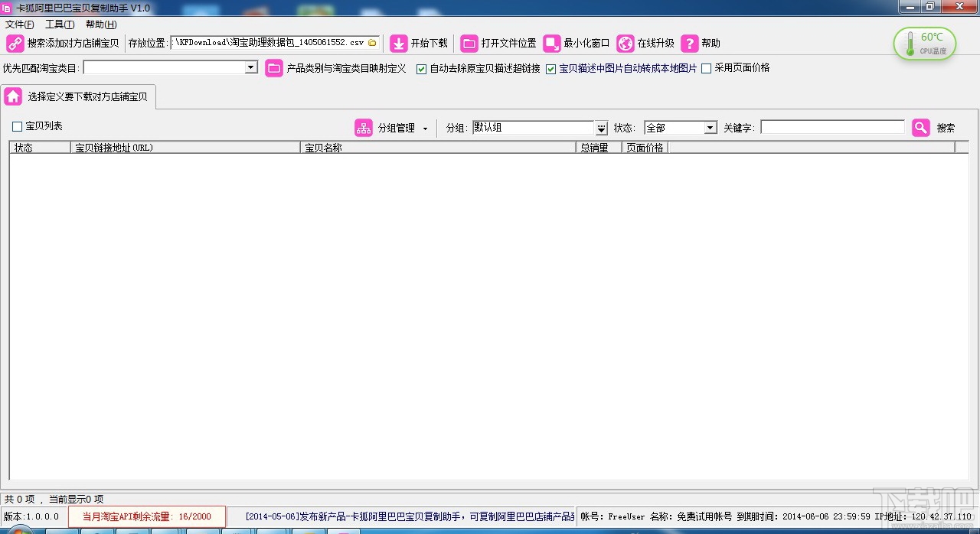
Task: Open the 产品类别与淘宝类目映射定义 folder icon
Action: click(x=274, y=68)
